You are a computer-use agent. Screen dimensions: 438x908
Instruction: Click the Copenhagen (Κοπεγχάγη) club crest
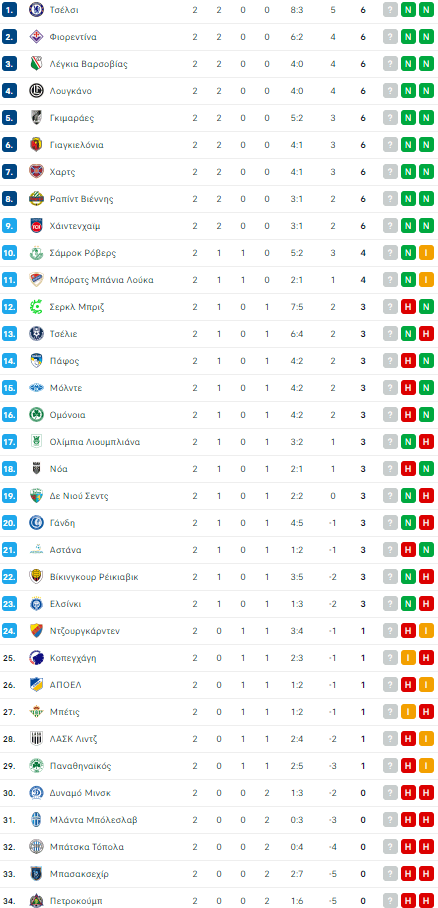[36, 658]
